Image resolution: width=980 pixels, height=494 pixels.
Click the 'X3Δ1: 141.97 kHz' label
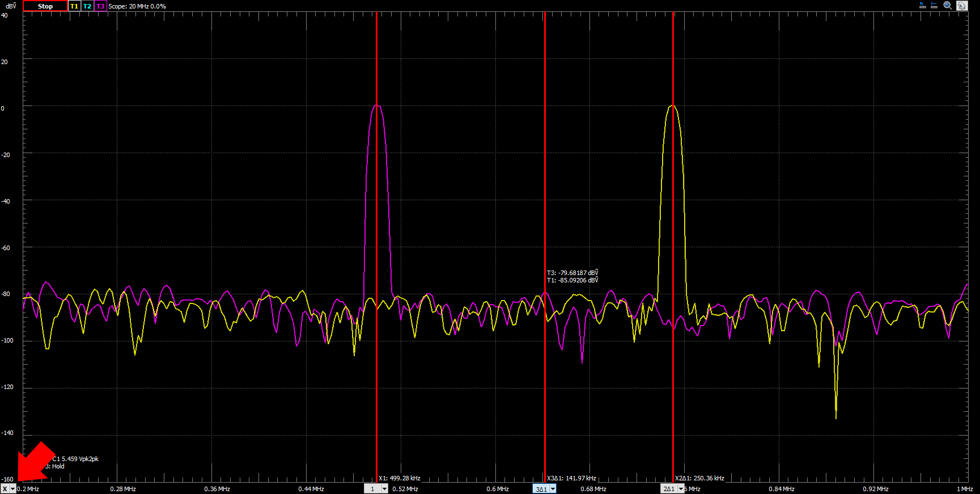(x=571, y=478)
